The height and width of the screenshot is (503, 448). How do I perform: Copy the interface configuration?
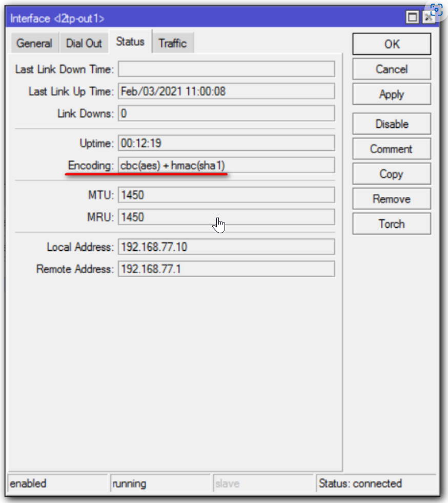(392, 174)
